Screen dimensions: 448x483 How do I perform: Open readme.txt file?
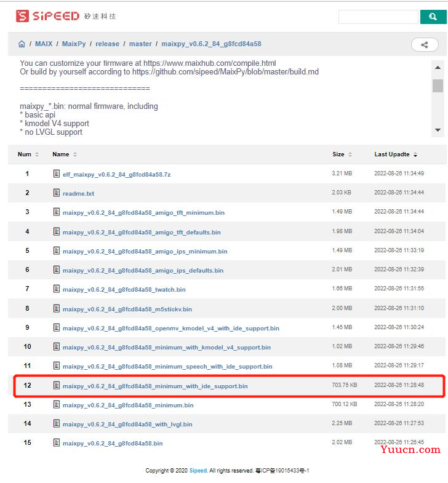point(78,193)
